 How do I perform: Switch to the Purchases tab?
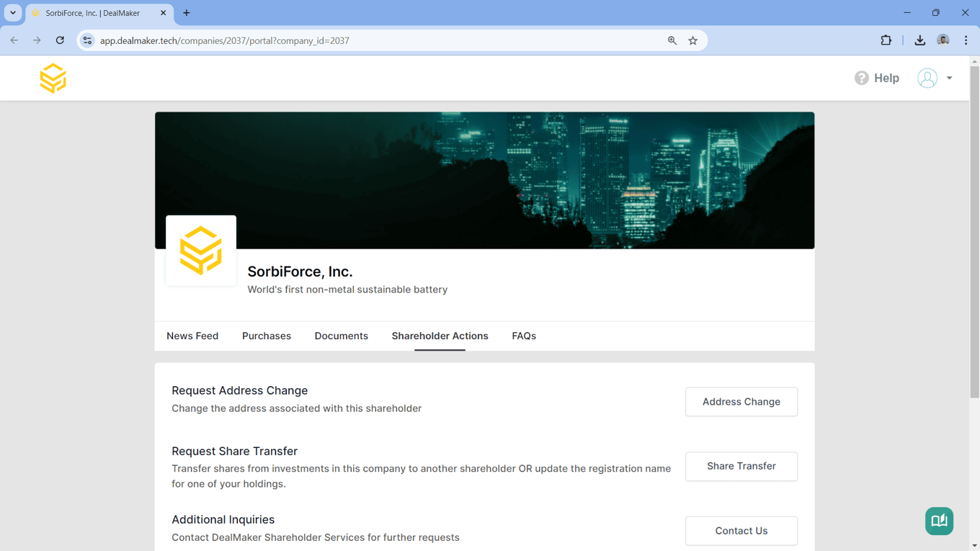pyautogui.click(x=267, y=336)
